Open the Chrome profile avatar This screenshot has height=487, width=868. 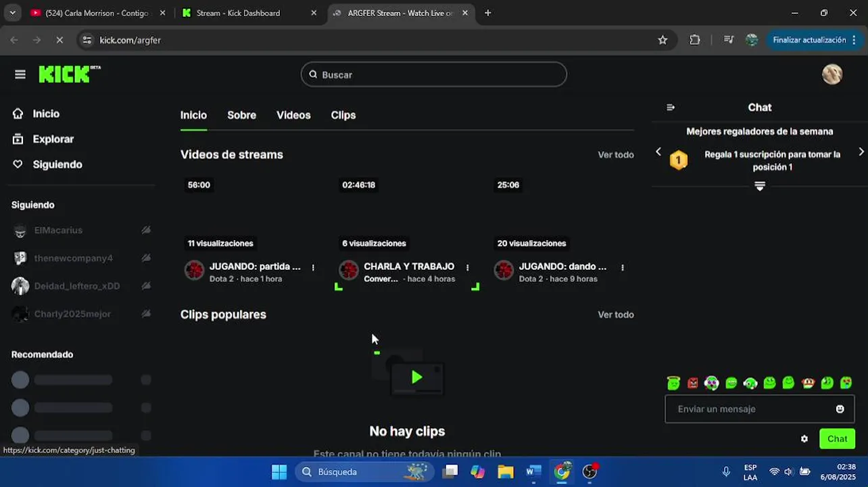[752, 40]
